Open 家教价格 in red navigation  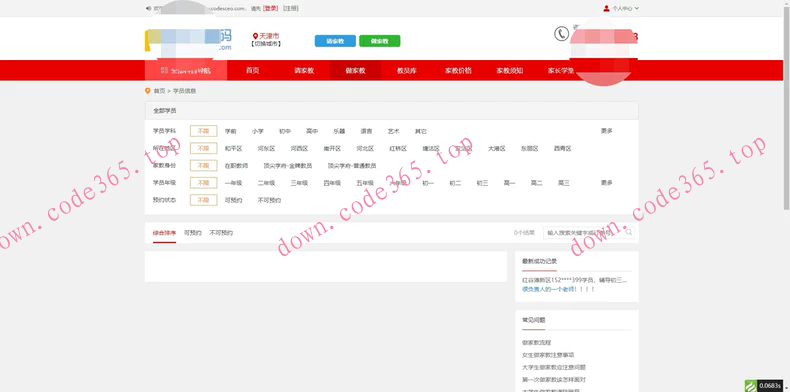pos(458,71)
